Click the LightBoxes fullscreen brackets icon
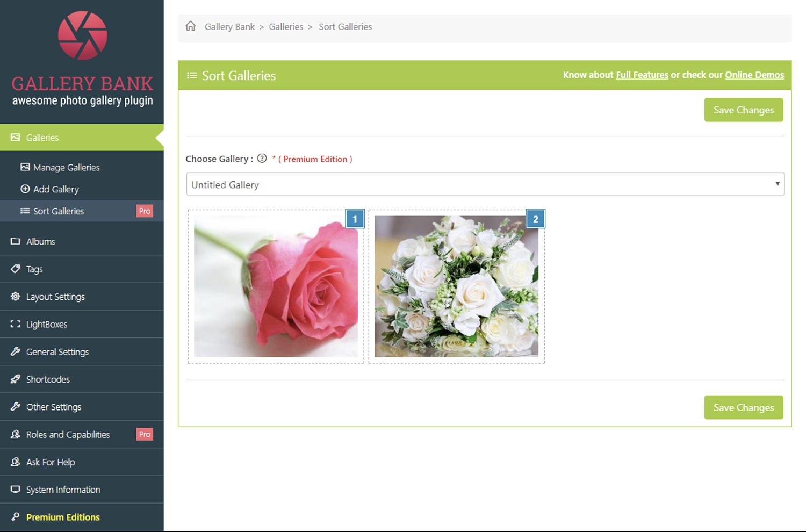806x532 pixels. point(16,324)
